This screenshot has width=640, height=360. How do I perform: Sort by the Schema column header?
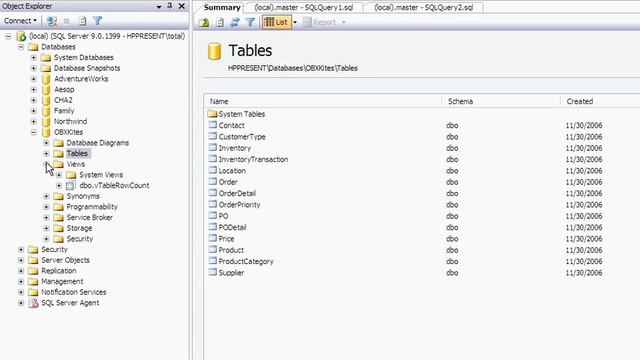click(x=501, y=101)
